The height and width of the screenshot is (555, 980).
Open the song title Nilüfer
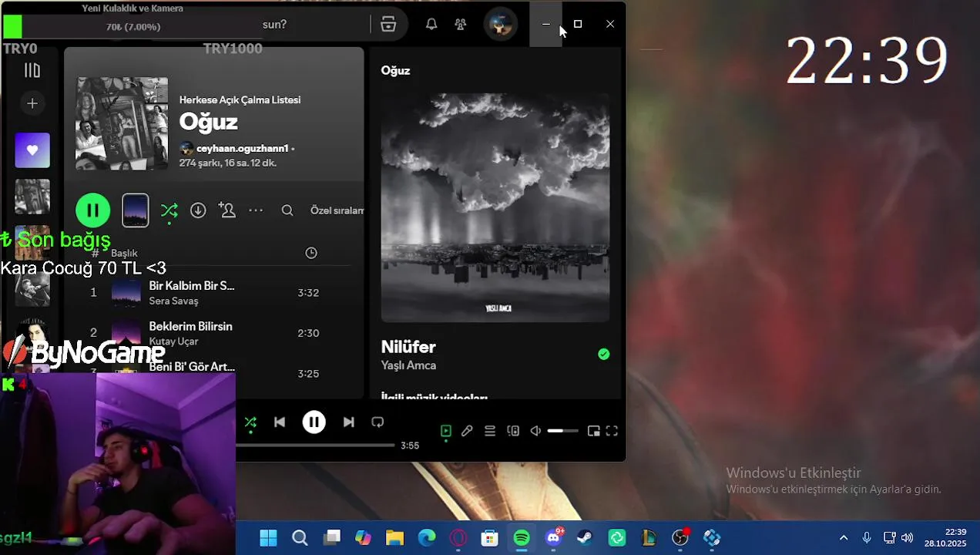coord(408,347)
